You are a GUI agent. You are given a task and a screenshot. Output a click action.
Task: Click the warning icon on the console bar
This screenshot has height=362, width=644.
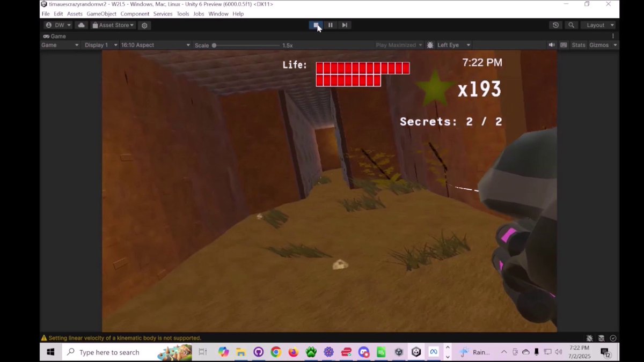pyautogui.click(x=43, y=338)
